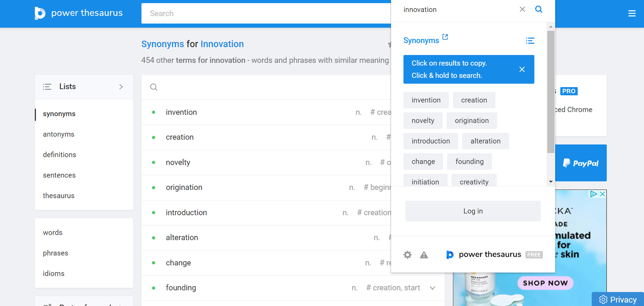Open Synonyms externally via the external-link icon
This screenshot has width=644, height=306.
click(x=445, y=37)
